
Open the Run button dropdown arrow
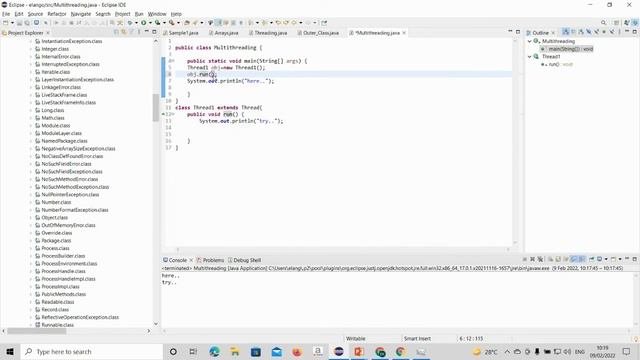[150, 23]
